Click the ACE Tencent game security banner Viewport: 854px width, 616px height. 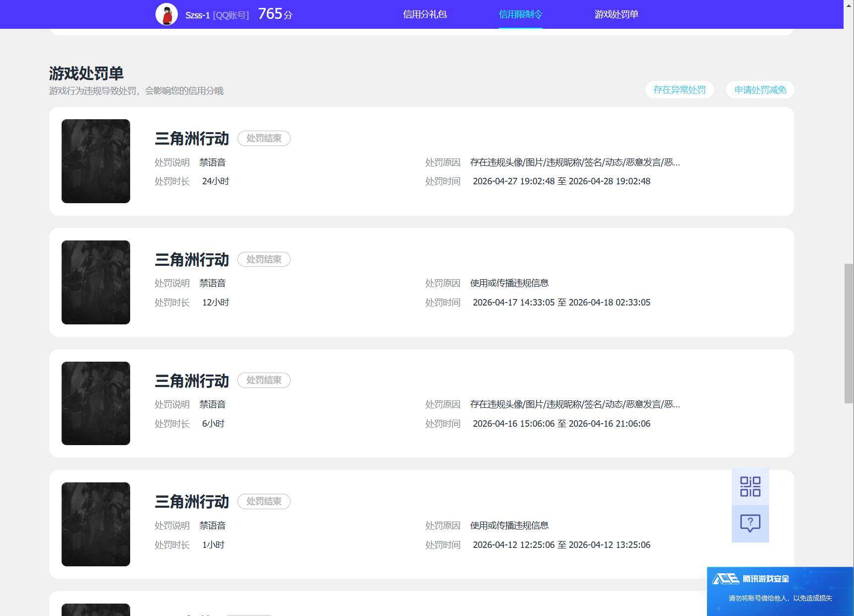[x=780, y=591]
